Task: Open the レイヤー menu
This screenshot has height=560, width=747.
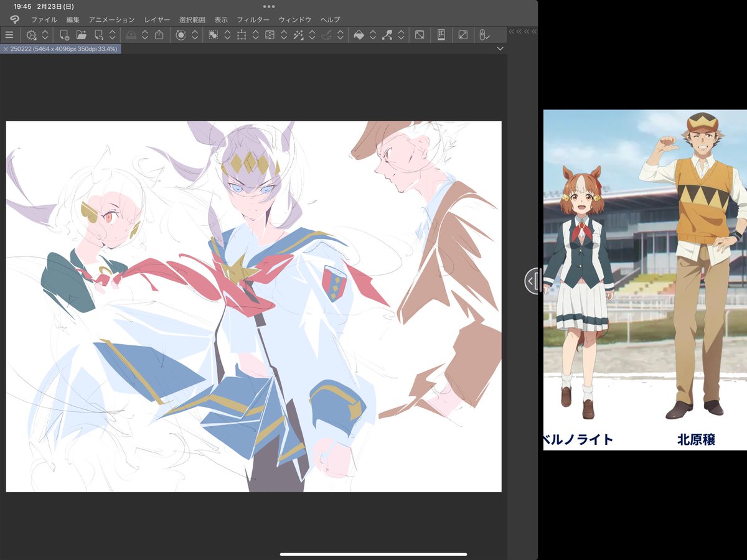Action: pyautogui.click(x=157, y=20)
